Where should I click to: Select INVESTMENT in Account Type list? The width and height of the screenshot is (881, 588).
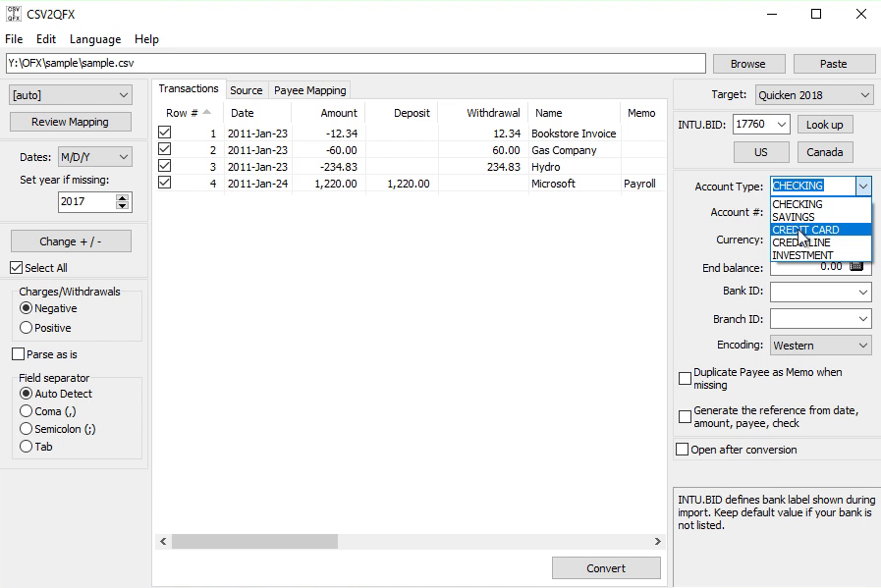[x=821, y=255]
